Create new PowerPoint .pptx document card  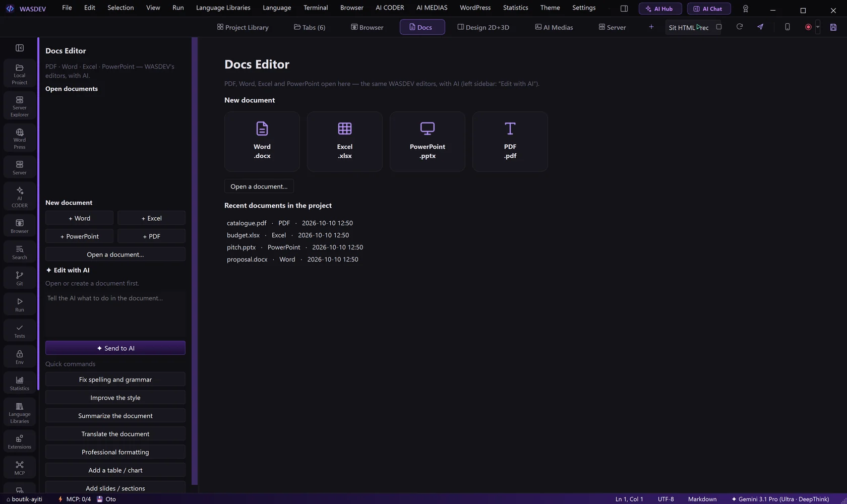pyautogui.click(x=428, y=141)
